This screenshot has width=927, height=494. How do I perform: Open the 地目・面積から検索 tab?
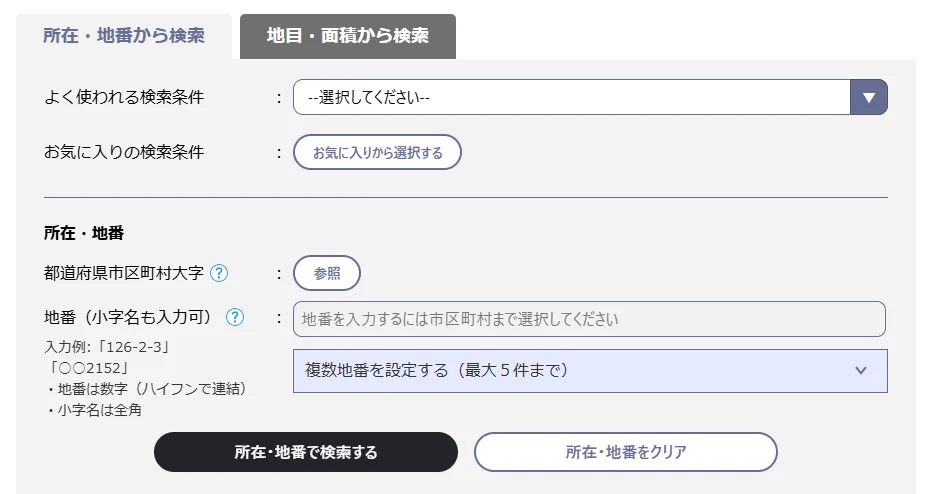[x=347, y=37]
